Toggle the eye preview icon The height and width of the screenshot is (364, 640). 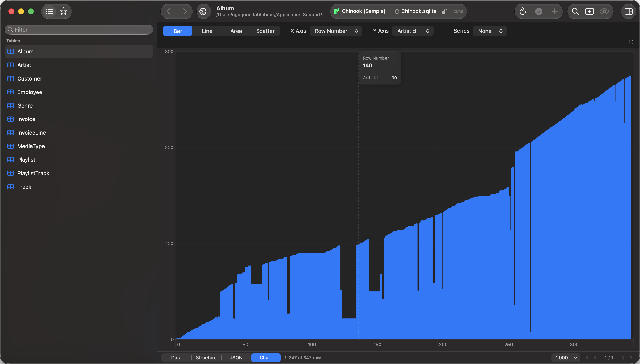point(604,11)
